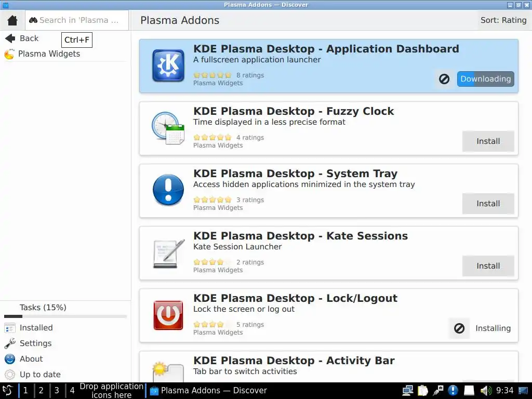Click the Tasks (15%) label
Image resolution: width=532 pixels, height=399 pixels.
[43, 308]
